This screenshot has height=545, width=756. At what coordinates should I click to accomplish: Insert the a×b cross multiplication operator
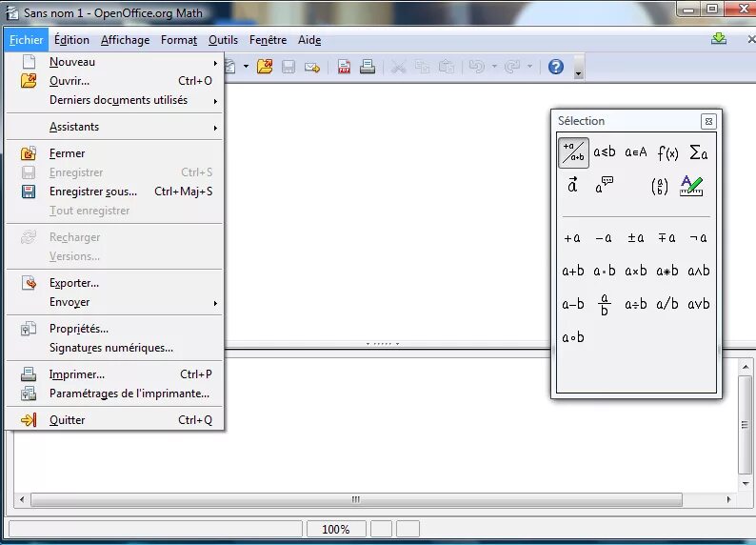point(635,271)
